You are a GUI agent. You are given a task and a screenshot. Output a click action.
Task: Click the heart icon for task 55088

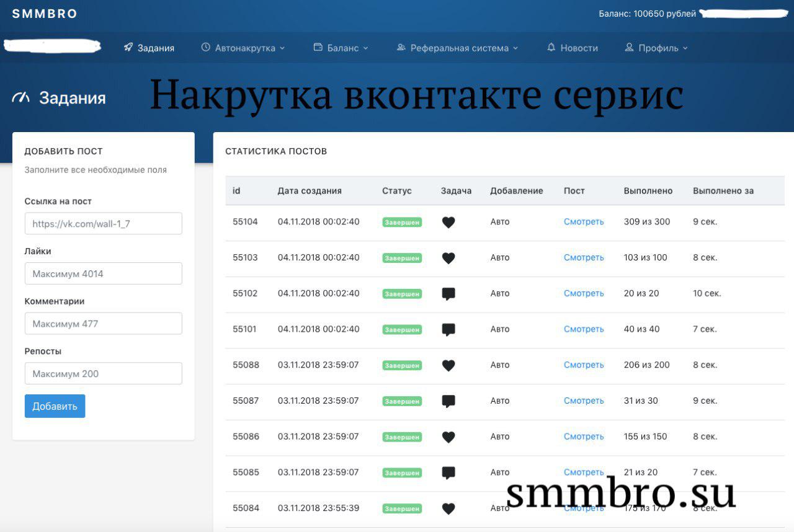pos(448,365)
